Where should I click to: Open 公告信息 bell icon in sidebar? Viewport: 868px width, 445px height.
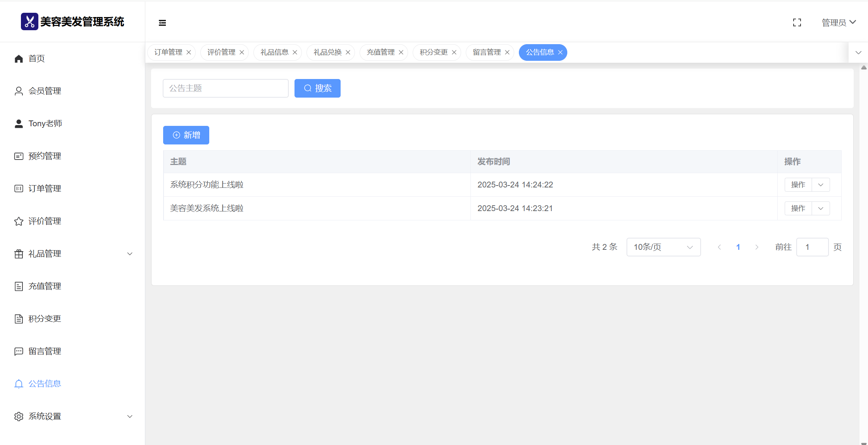click(x=19, y=384)
